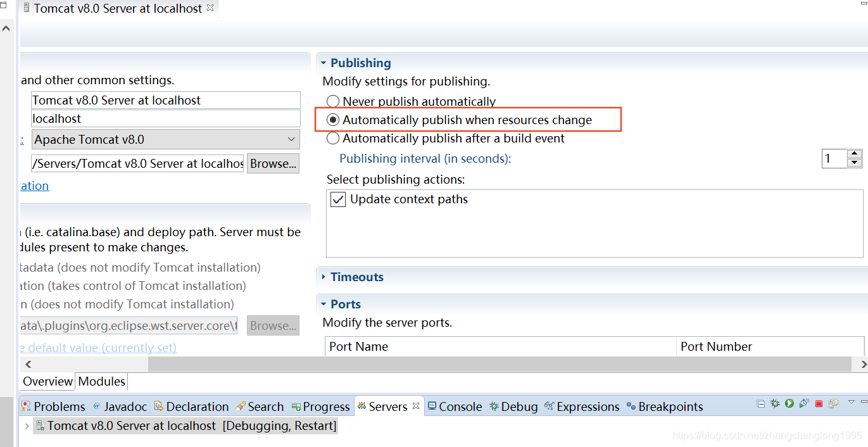Close the Servers view tab
The image size is (868, 447).
click(417, 406)
